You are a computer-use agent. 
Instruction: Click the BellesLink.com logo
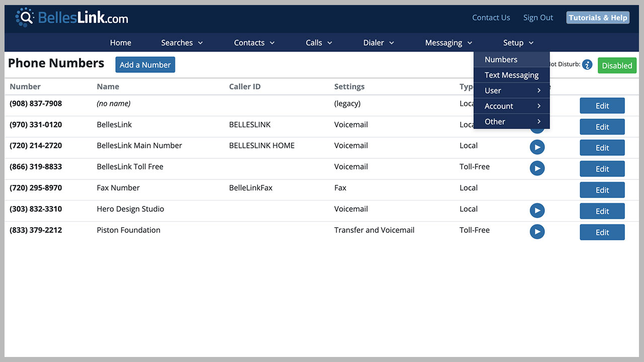(x=72, y=18)
